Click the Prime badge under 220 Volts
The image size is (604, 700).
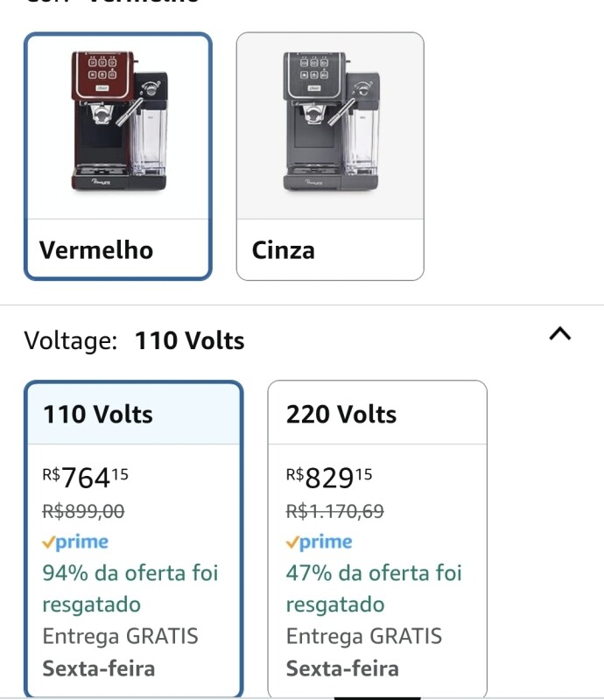[319, 542]
